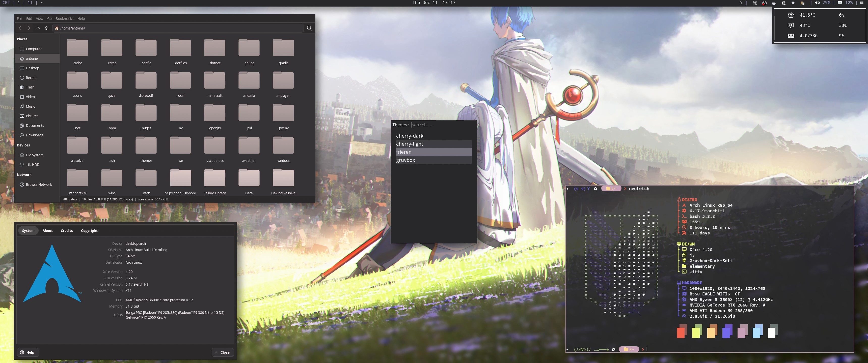Click the OBS Studio tray icon

(764, 3)
